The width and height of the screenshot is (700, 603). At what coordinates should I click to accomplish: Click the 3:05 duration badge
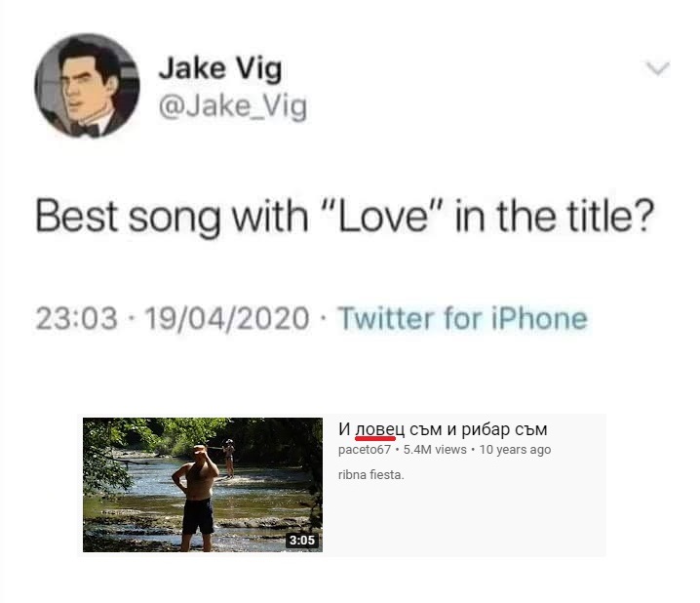click(x=302, y=540)
